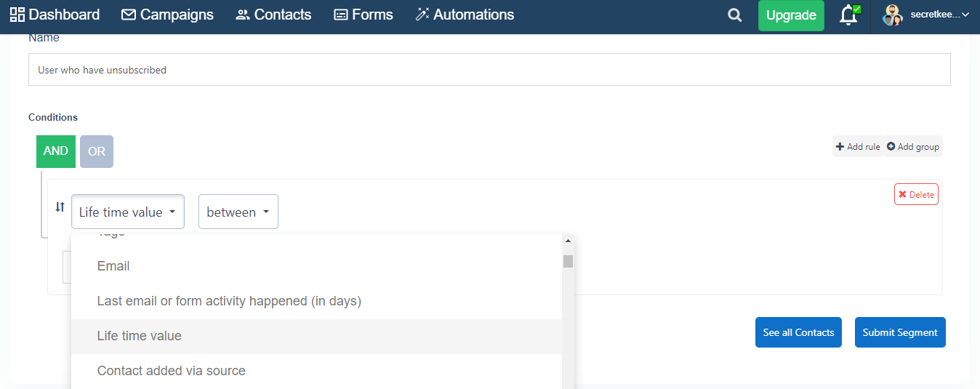Image resolution: width=980 pixels, height=389 pixels.
Task: Click the Automations magic wand icon
Action: pos(422,15)
